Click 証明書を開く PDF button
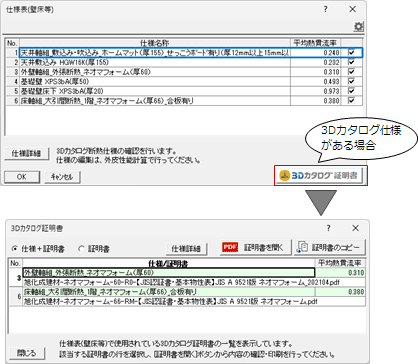Screen dimensions: 418x364 [255, 248]
